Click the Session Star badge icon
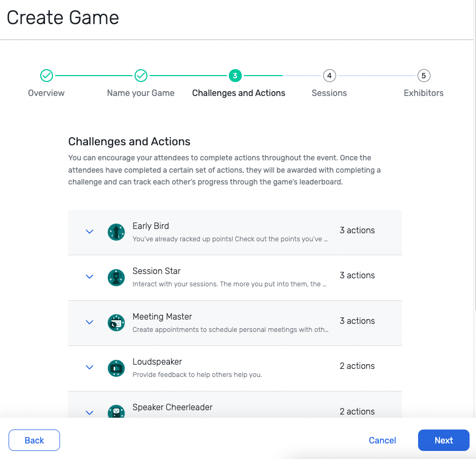Viewport: 476px width, 459px height. pyautogui.click(x=116, y=277)
